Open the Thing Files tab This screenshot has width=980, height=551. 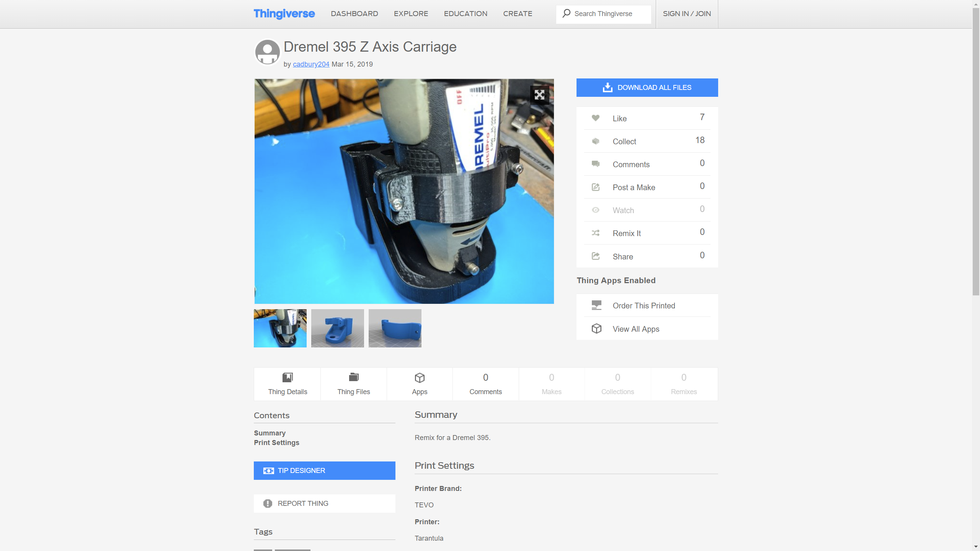pos(353,384)
